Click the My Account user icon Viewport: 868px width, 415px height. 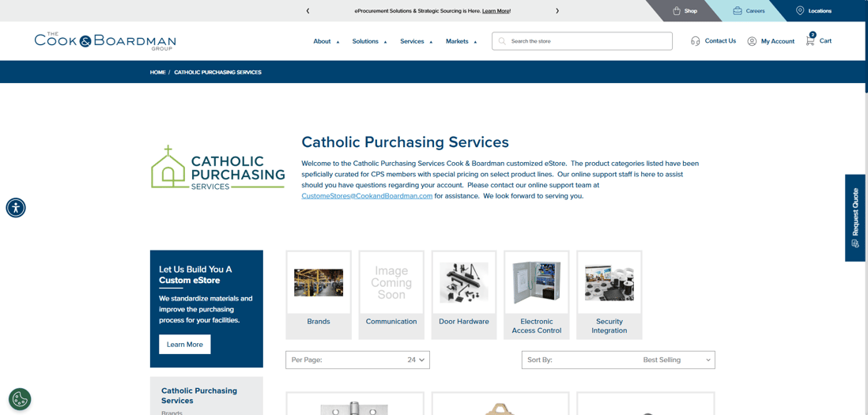752,41
